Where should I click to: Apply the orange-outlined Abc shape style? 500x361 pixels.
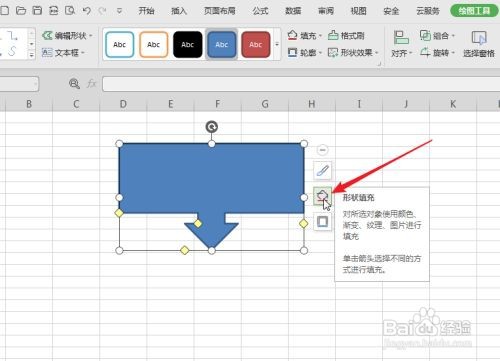[153, 44]
